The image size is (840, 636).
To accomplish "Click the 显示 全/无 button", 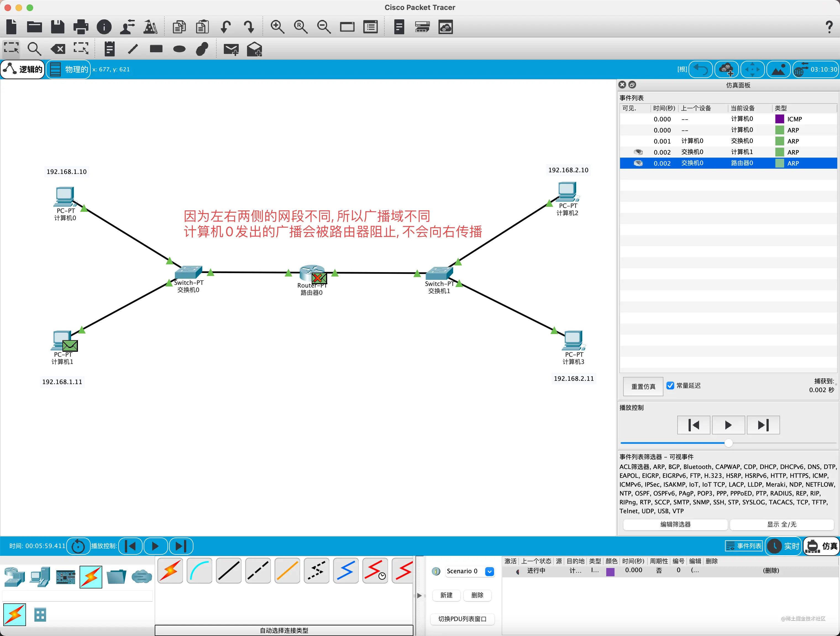I will pyautogui.click(x=781, y=524).
